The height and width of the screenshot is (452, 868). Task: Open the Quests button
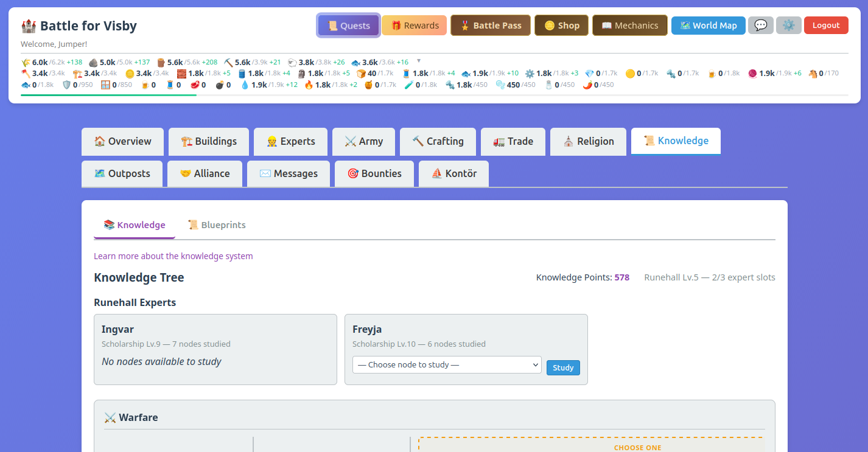349,26
